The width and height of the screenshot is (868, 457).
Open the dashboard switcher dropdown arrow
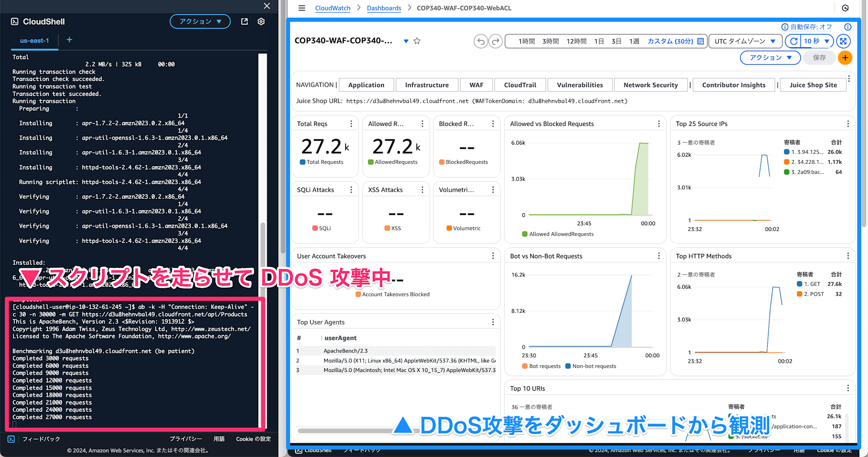[x=406, y=41]
